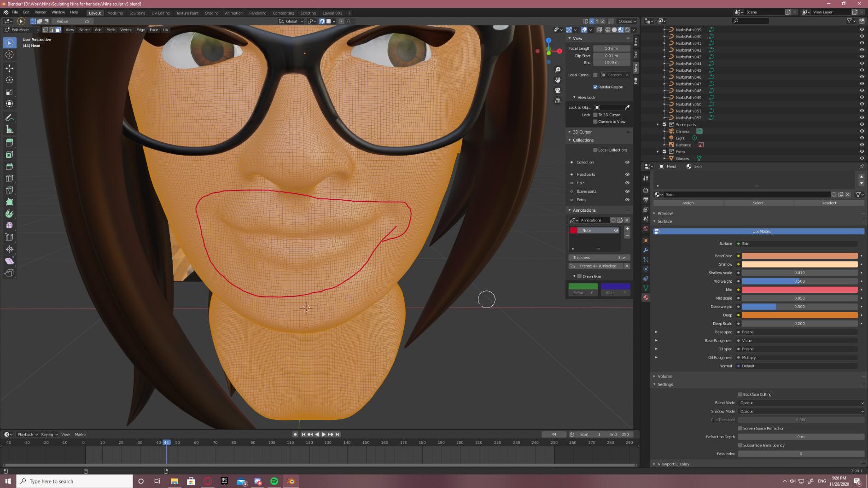This screenshot has width=868, height=488.
Task: Click the Deselect material button
Action: coord(829,203)
